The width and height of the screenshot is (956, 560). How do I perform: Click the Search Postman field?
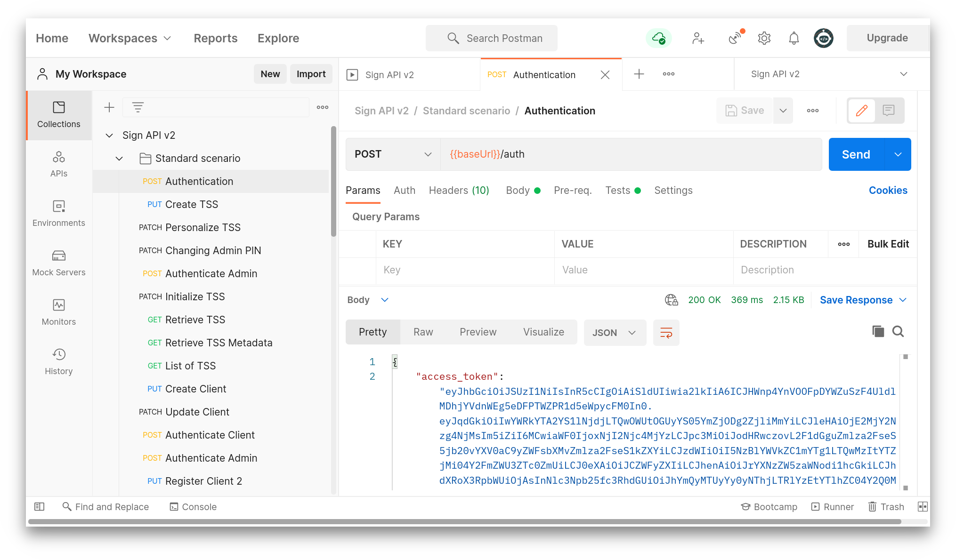[492, 38]
